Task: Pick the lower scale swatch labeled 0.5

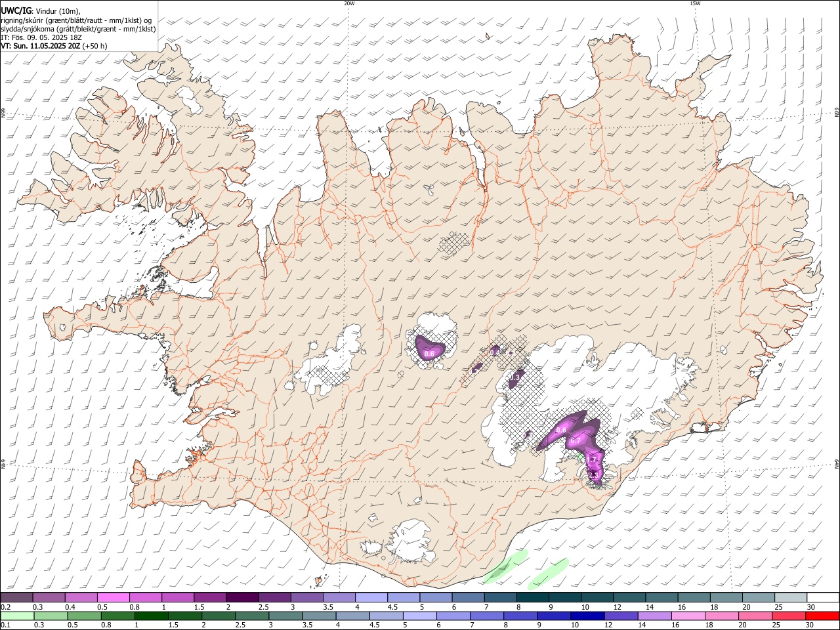Action: point(84,616)
